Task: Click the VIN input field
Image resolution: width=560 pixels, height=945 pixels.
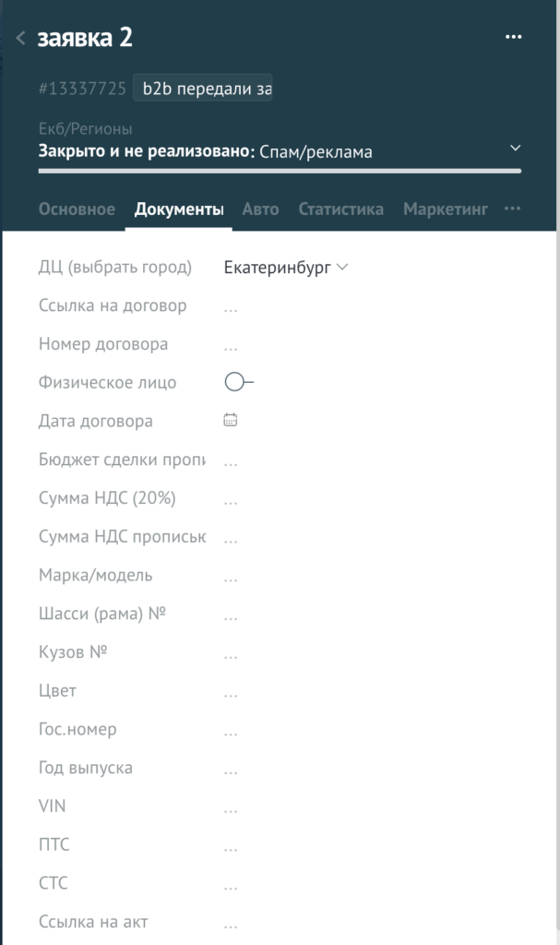Action: 231,807
